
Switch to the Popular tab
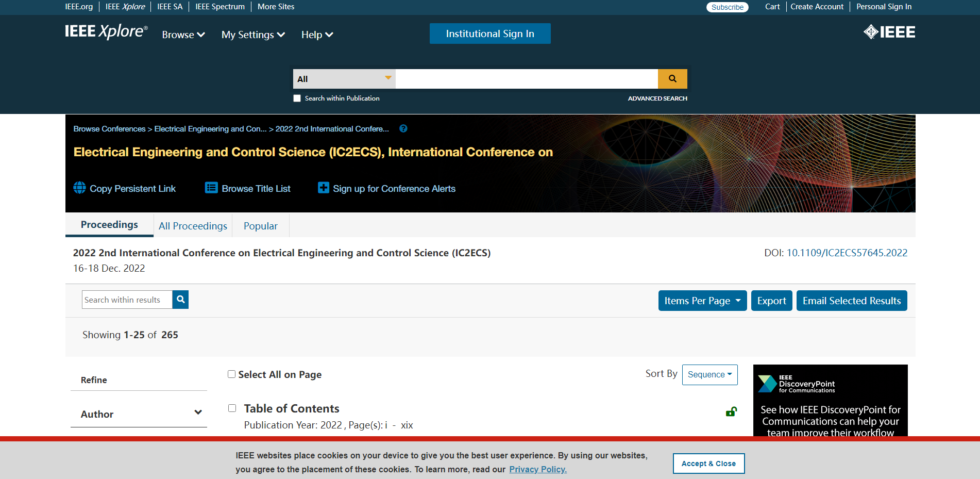coord(261,226)
